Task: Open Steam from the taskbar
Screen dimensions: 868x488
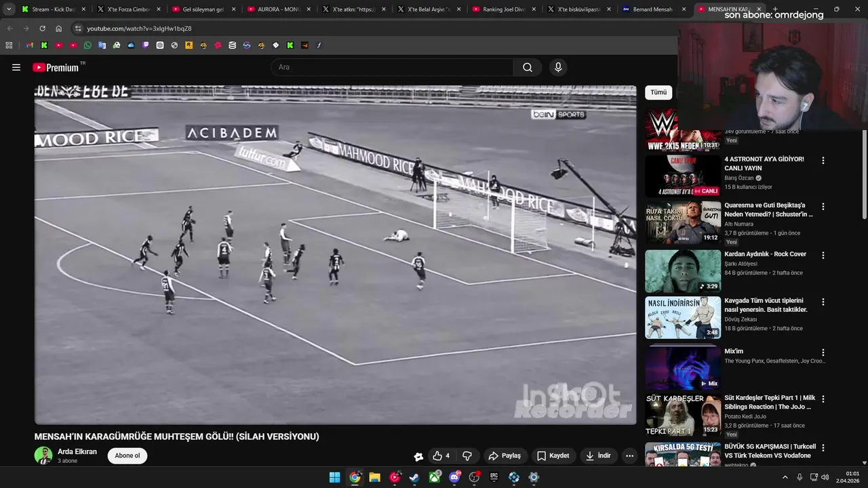Action: click(414, 477)
